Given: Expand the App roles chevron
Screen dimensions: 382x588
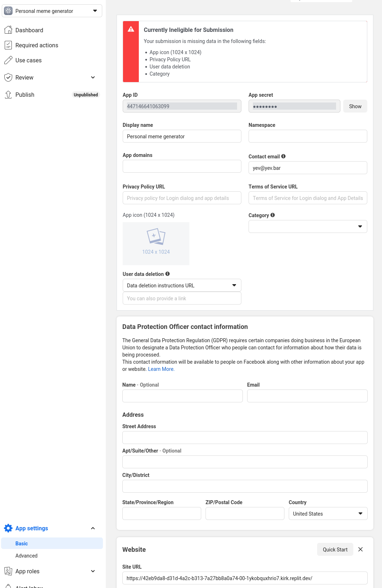Looking at the screenshot, I should (93, 571).
